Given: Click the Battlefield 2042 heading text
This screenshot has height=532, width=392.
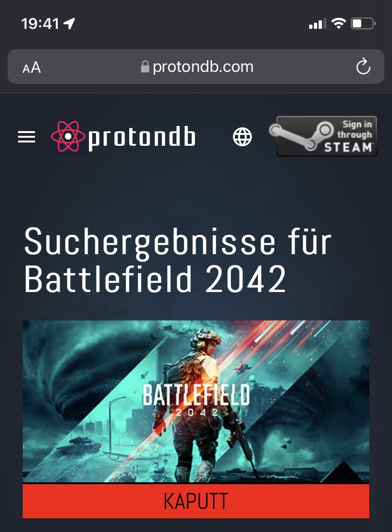Looking at the screenshot, I should click(x=155, y=279).
